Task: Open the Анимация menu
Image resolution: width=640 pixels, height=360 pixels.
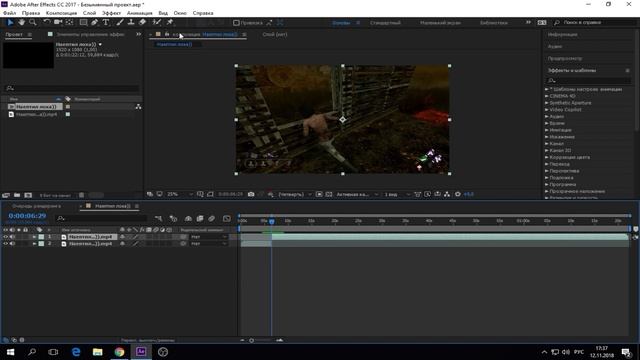Action: [140, 13]
